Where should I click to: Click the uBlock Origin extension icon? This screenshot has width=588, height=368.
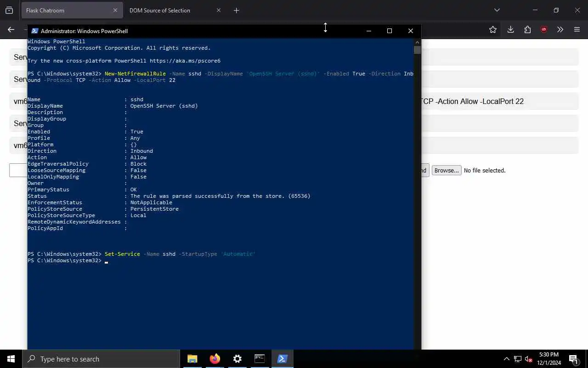pyautogui.click(x=544, y=29)
